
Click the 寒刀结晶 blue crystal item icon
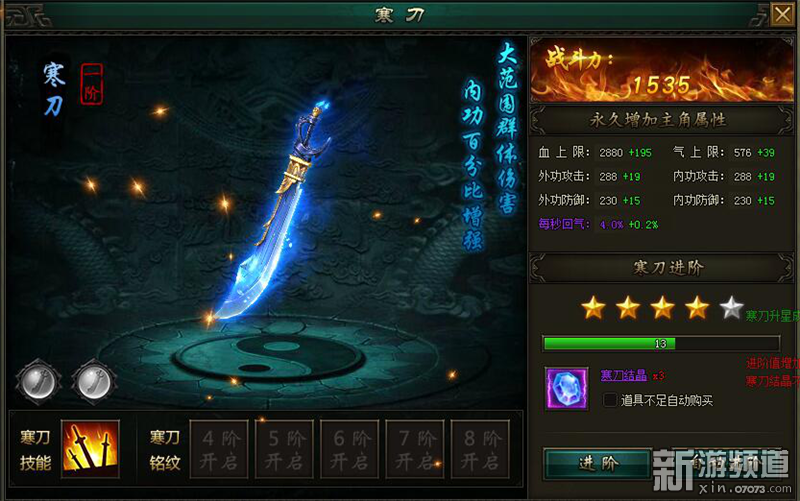click(x=566, y=388)
